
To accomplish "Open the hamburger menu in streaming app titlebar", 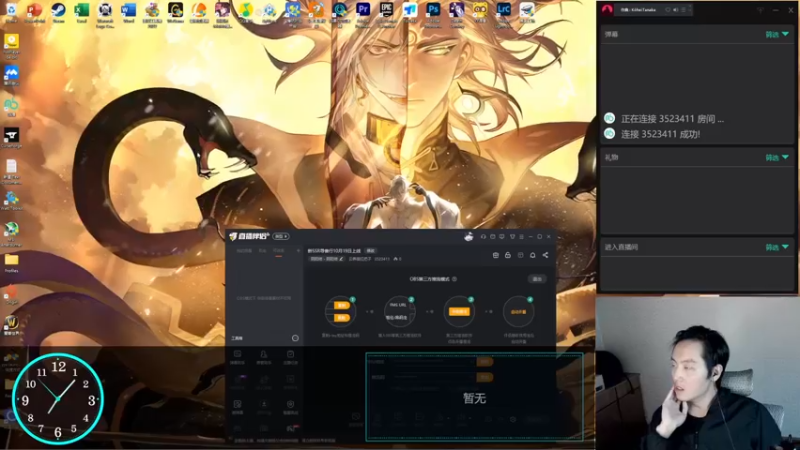I will (521, 237).
